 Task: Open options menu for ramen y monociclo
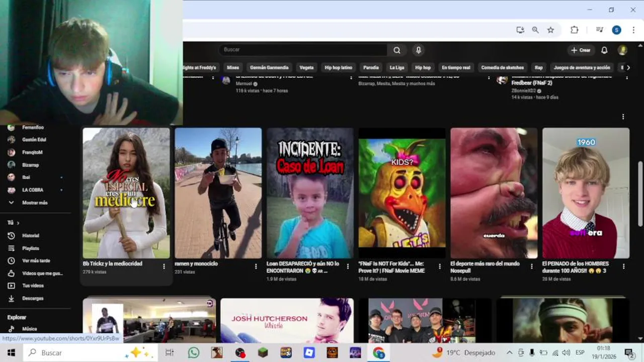pos(256,266)
